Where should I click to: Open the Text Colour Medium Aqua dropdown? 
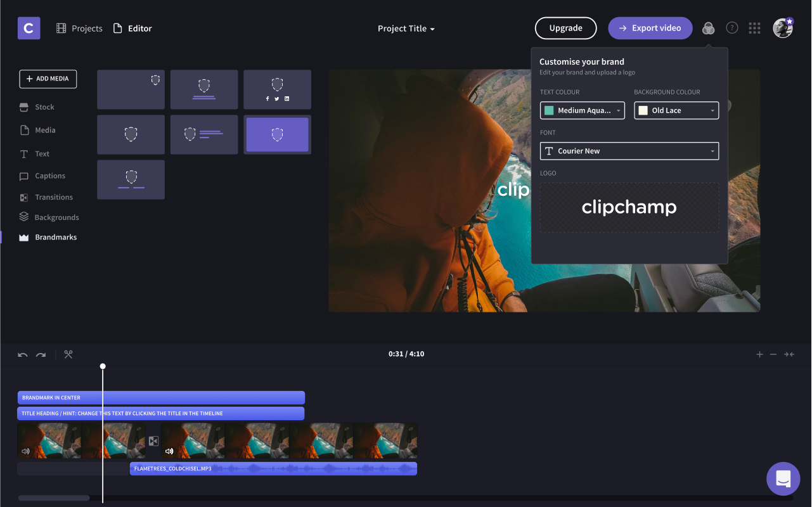click(583, 110)
